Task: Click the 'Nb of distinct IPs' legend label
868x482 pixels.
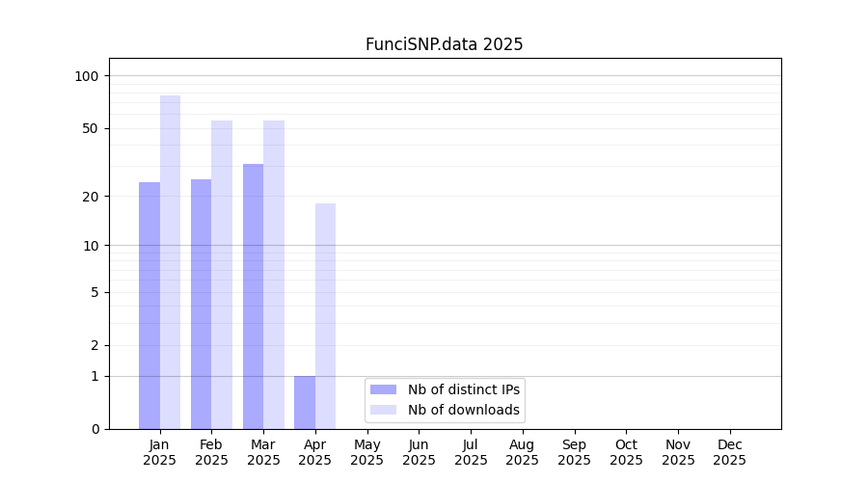Action: pos(463,389)
